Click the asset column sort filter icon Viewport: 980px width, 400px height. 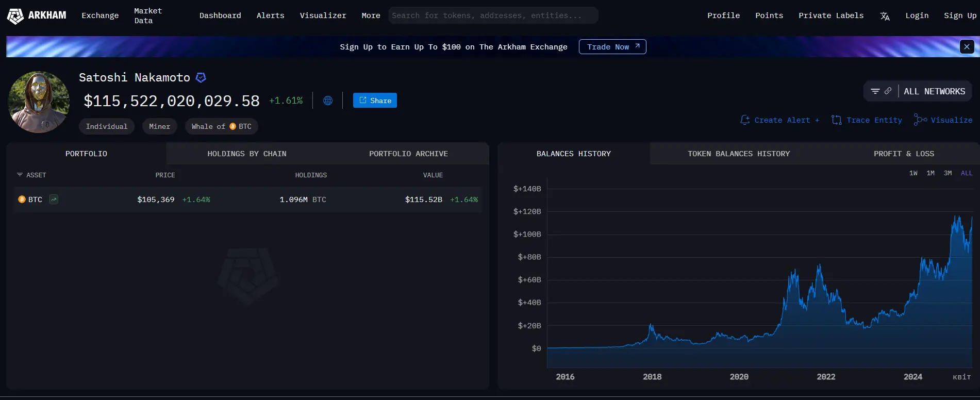[20, 175]
